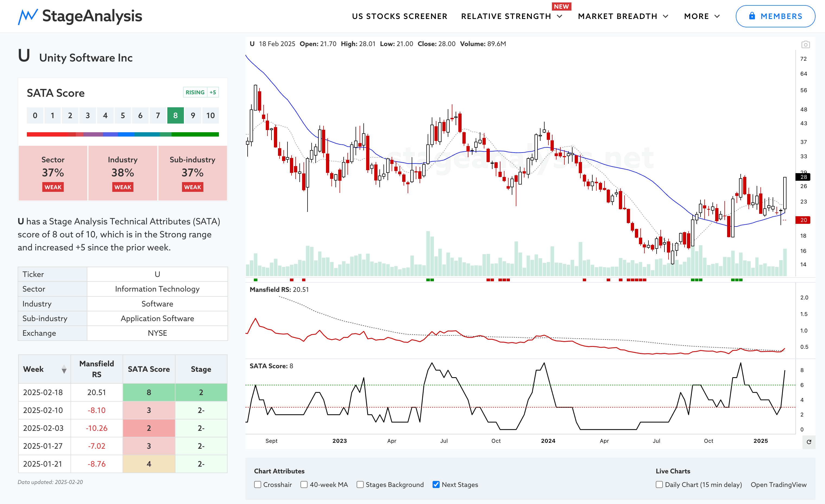Click the Mansfield RS value 20.51 cell
Image resolution: width=825 pixels, height=504 pixels.
click(97, 392)
